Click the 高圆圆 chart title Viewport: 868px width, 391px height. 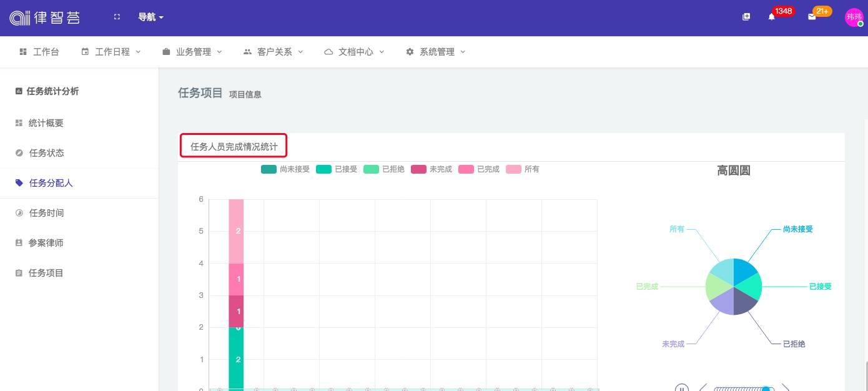coord(734,171)
